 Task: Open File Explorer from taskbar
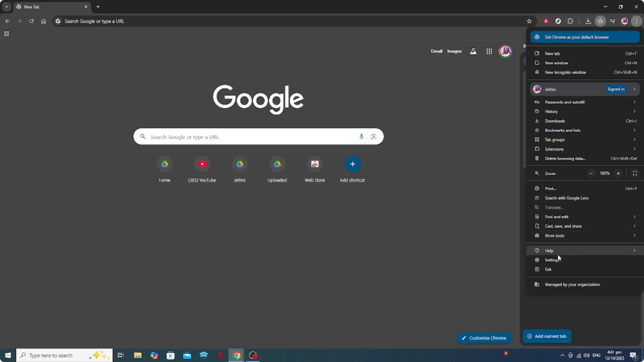coord(138,355)
